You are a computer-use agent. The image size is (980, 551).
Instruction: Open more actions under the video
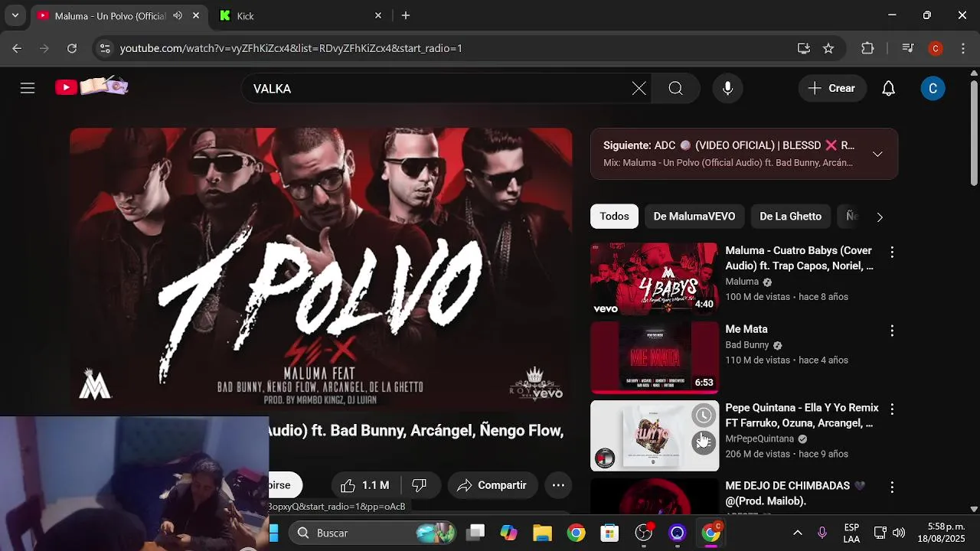(x=558, y=485)
